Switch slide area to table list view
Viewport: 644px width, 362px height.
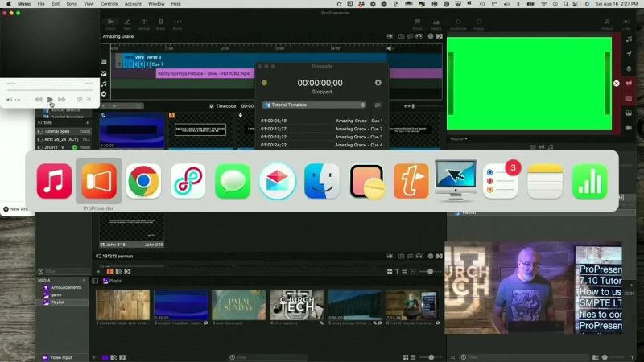pos(405,271)
